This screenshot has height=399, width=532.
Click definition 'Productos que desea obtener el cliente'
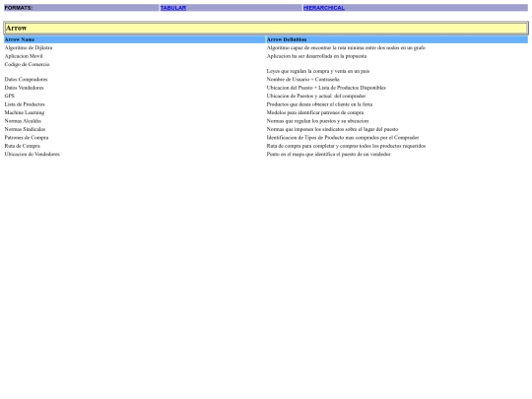319,104
